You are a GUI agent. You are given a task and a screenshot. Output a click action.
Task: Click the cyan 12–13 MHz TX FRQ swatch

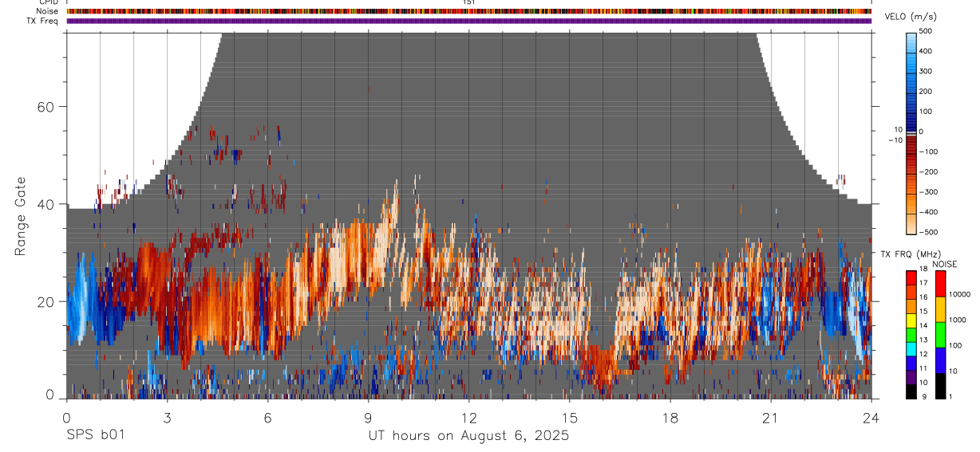(911, 348)
